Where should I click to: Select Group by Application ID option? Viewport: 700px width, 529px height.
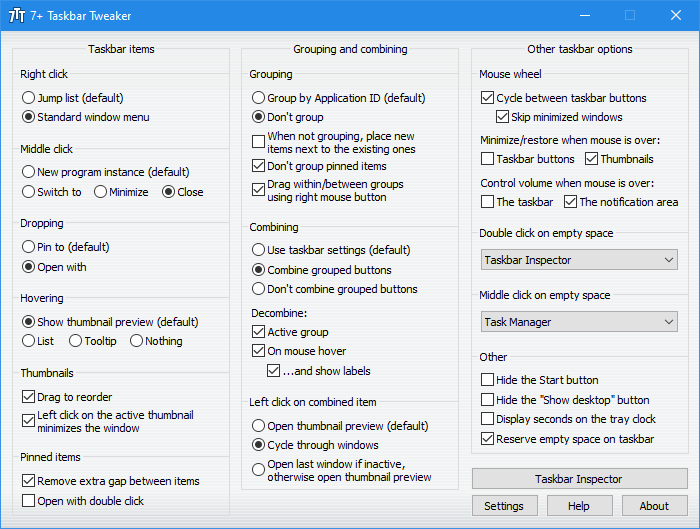[259, 98]
